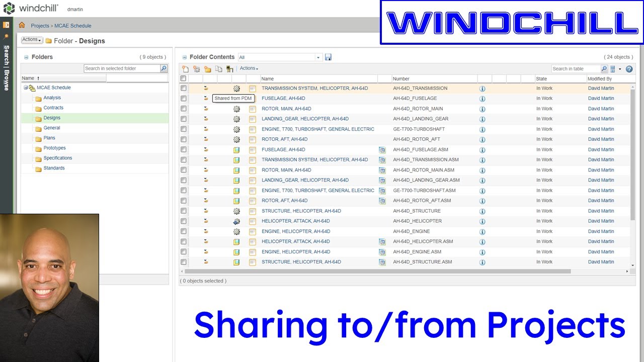Select the Analysis folder in tree

(x=52, y=98)
